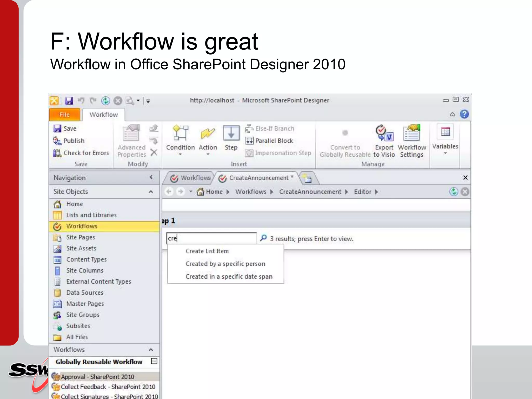Click the Delete X icon in Modify group
532x399 pixels.
tap(154, 152)
